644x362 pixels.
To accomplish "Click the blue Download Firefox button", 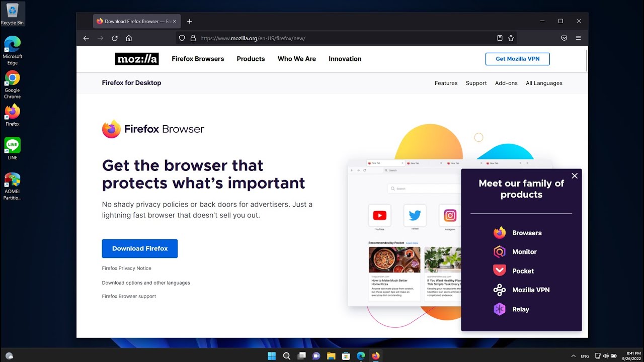I will [140, 248].
